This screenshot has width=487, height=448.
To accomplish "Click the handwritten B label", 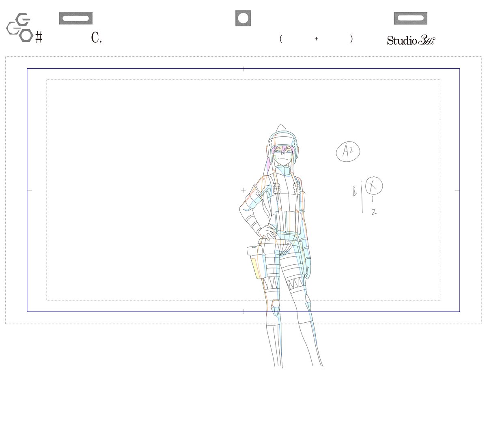I will 355,192.
